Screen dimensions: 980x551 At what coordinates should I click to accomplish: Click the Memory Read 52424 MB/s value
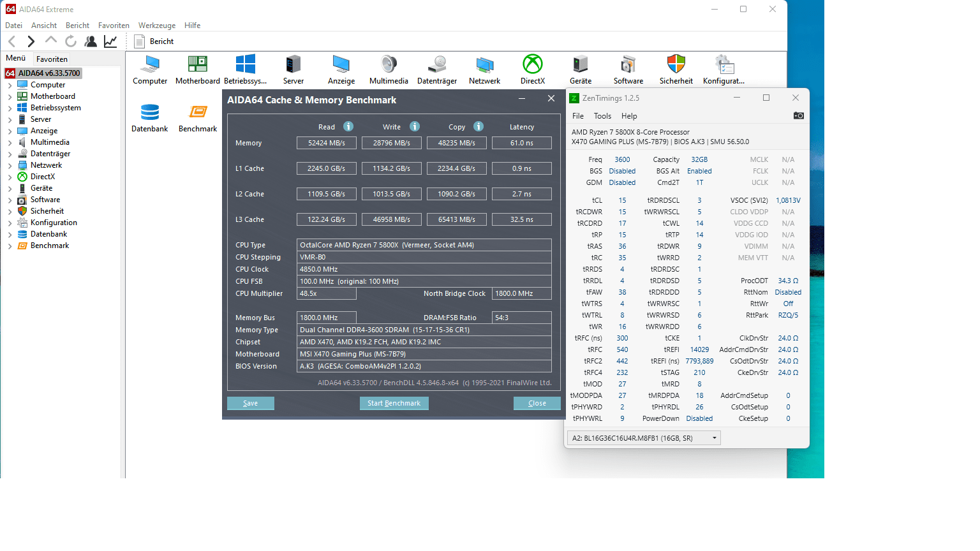[x=327, y=143]
